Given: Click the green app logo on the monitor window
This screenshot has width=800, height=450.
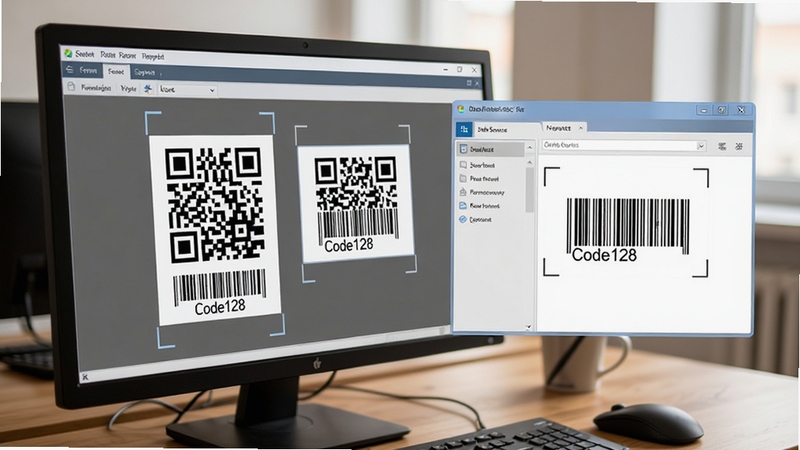Looking at the screenshot, I should (x=68, y=53).
